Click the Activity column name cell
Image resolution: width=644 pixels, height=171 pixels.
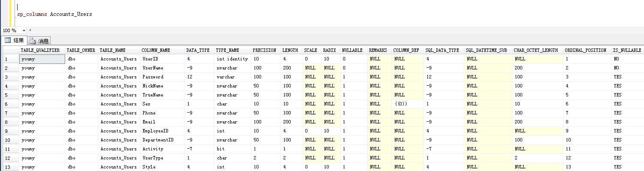tap(162, 149)
